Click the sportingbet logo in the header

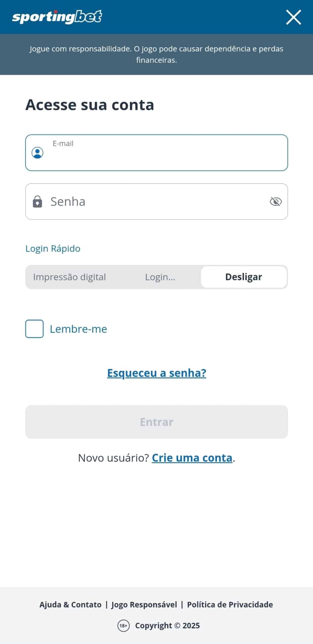tap(57, 17)
